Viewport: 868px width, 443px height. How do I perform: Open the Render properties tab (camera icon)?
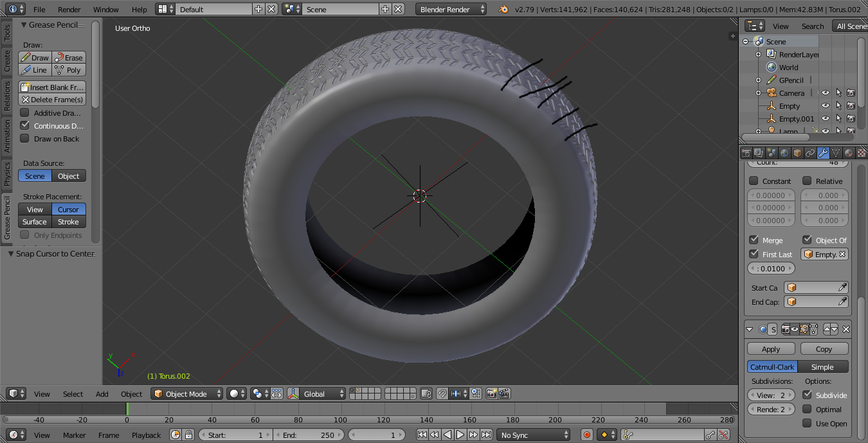[x=746, y=152]
